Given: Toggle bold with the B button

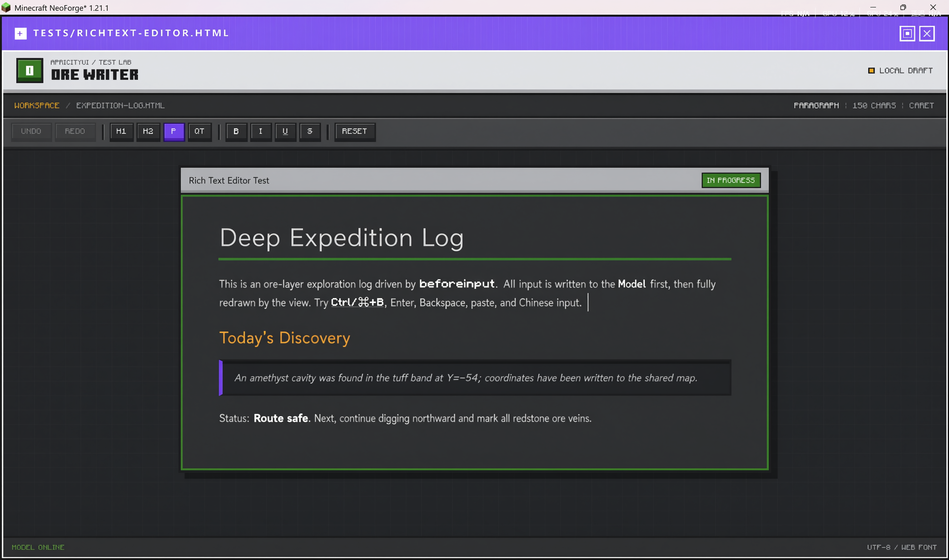Looking at the screenshot, I should 236,131.
